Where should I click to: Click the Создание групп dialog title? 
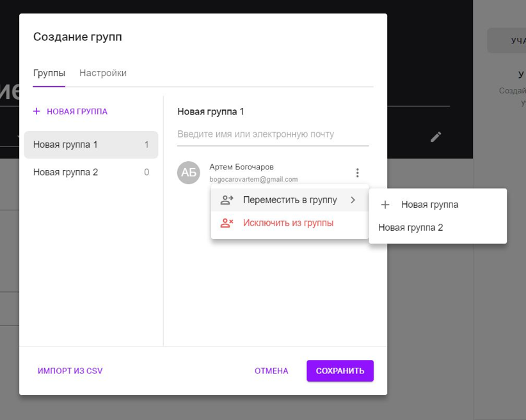pos(77,37)
